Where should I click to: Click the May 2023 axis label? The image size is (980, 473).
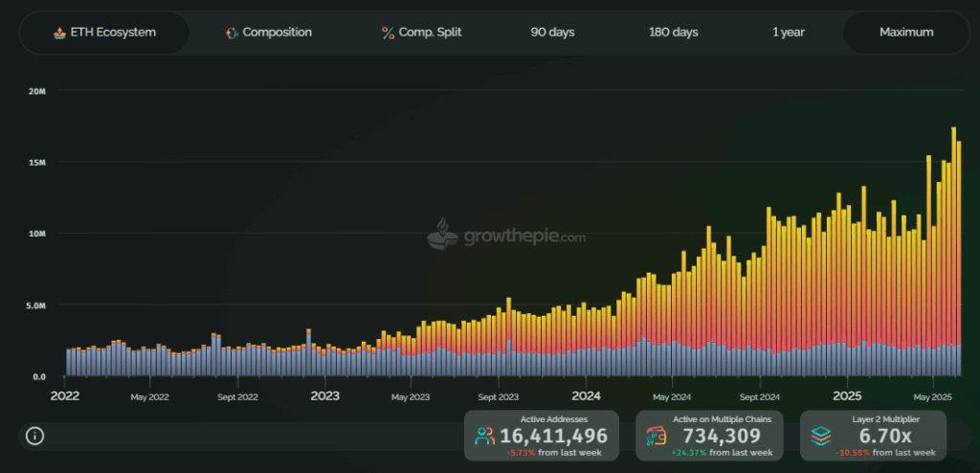pos(410,396)
